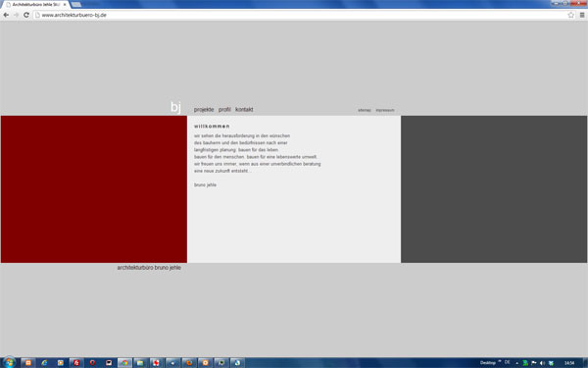Image resolution: width=588 pixels, height=368 pixels.
Task: Open Internet Explorer from the taskbar
Action: coord(44,363)
